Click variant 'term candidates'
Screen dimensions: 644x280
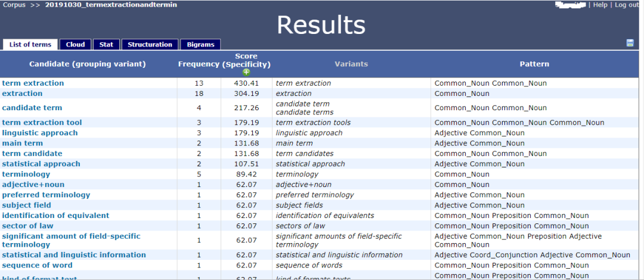[x=304, y=153]
